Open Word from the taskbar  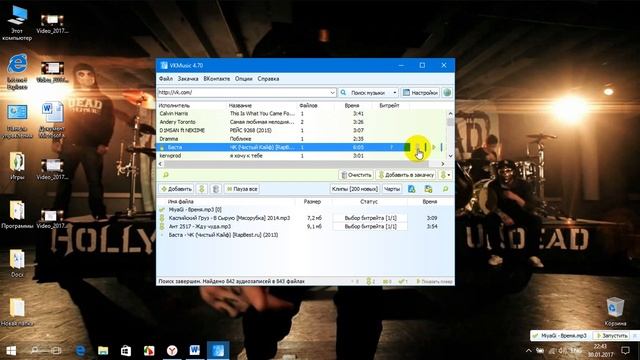click(195, 350)
